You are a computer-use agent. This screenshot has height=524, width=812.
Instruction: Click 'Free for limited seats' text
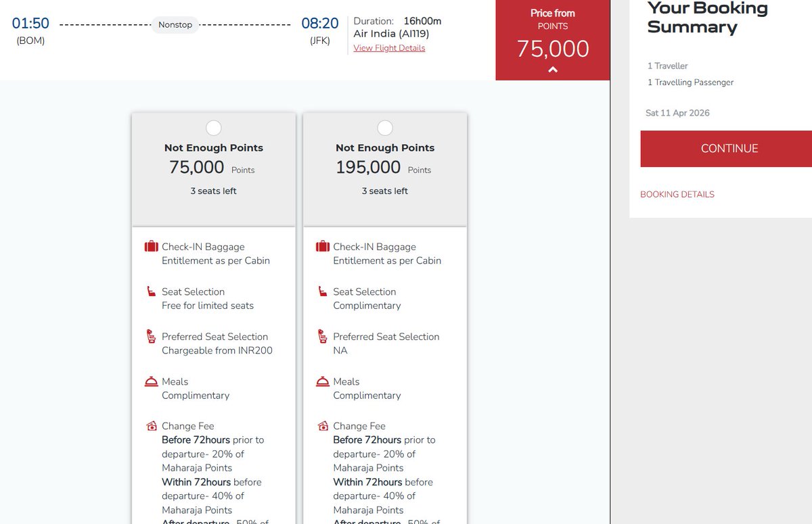pos(208,306)
